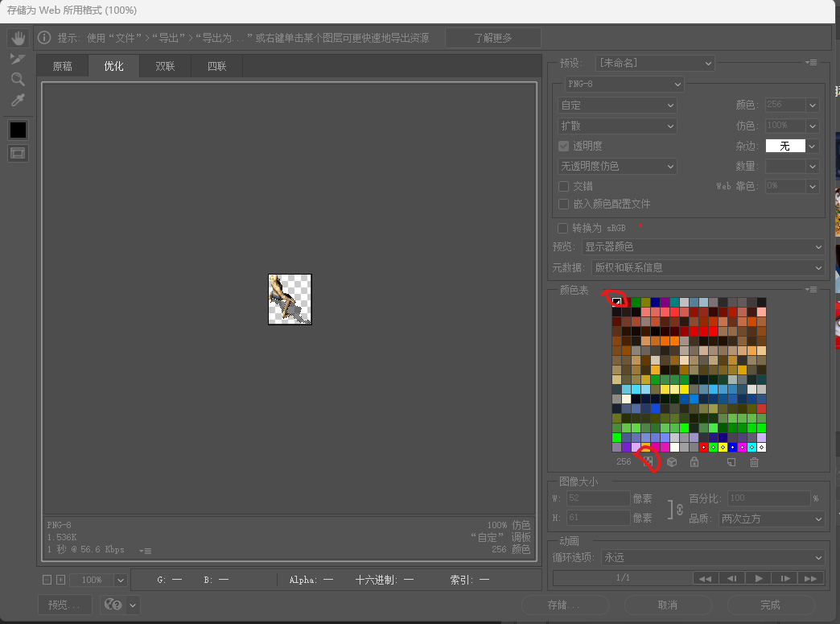Viewport: 840px width, 624px height.
Task: Click the last frame playback control
Action: click(811, 577)
